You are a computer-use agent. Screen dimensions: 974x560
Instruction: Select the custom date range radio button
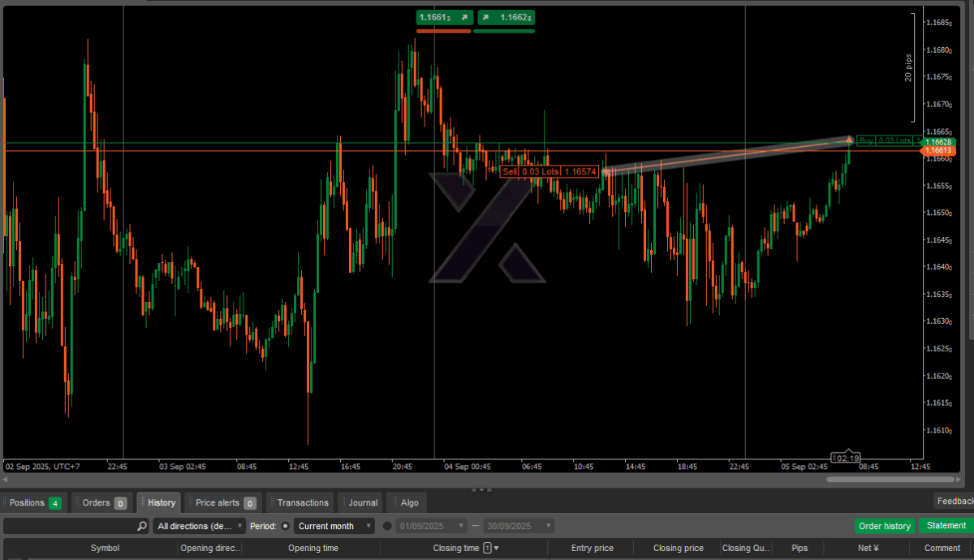pyautogui.click(x=387, y=526)
